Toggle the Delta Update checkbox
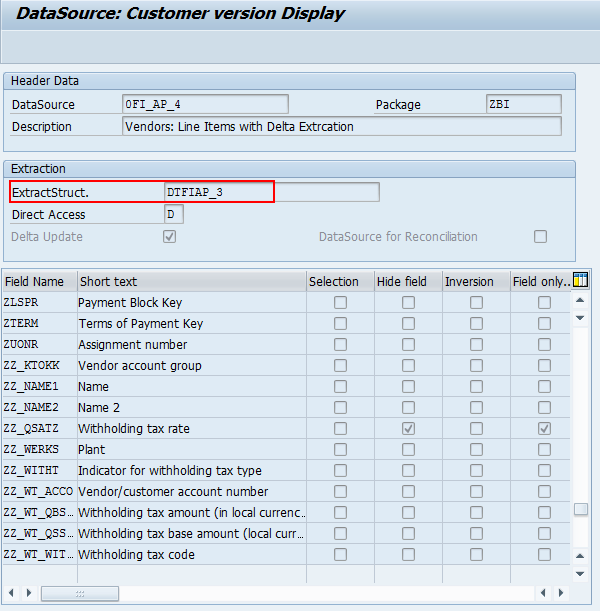This screenshot has width=600, height=611. pyautogui.click(x=169, y=237)
